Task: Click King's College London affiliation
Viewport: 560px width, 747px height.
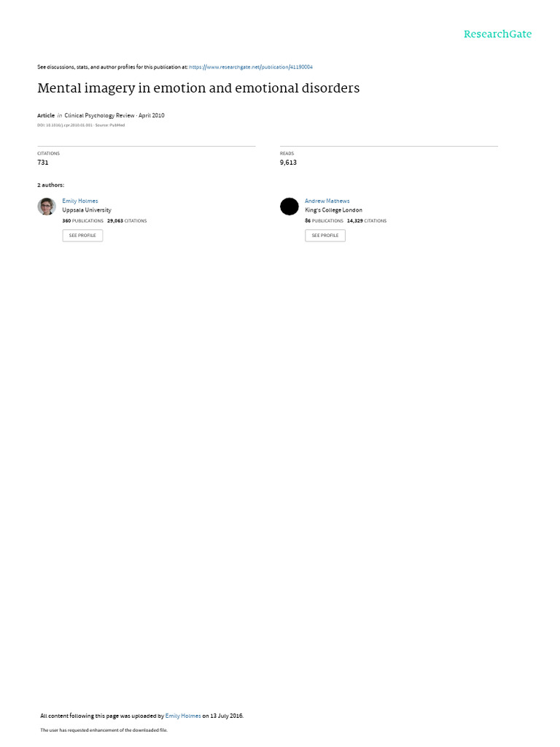Action: point(333,210)
